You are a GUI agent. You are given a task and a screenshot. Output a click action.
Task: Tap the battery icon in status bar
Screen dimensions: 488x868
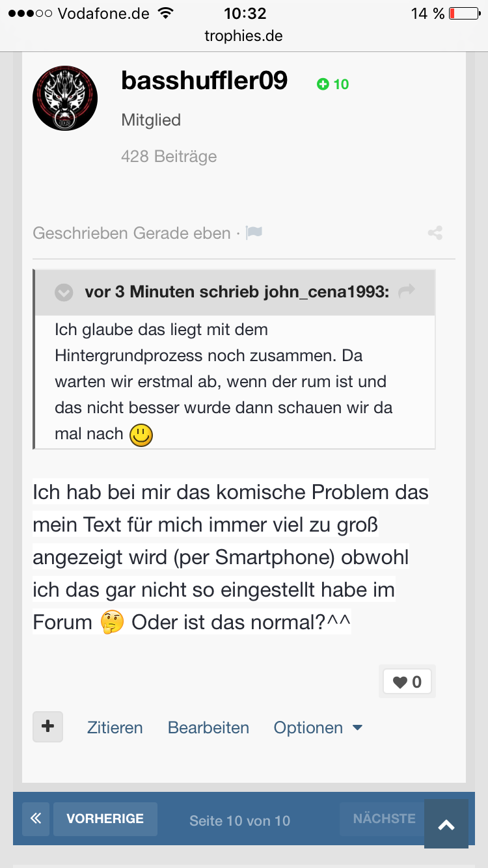click(x=464, y=13)
